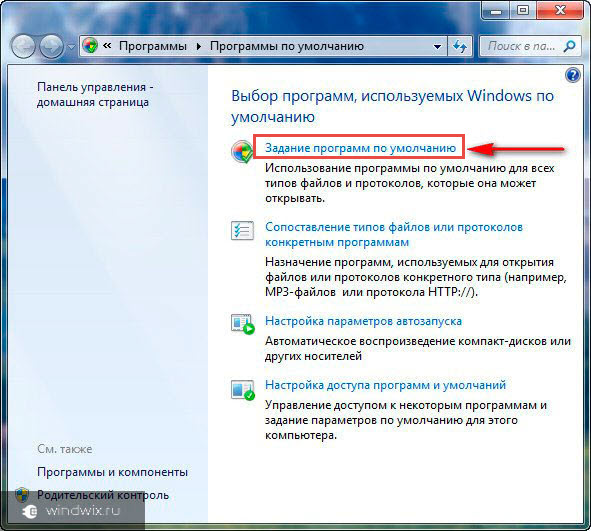Click the autoplay settings icon with green arrow
Screen dimensions: 591x531
(x=243, y=324)
